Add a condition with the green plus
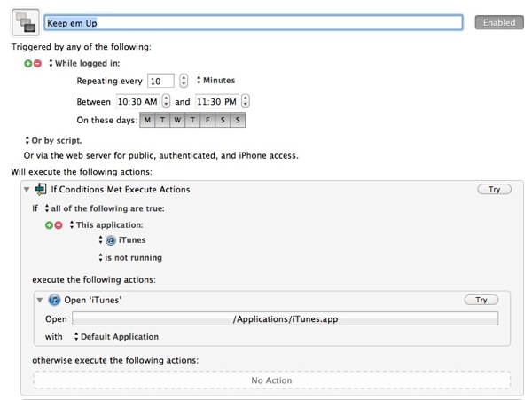This screenshot has width=532, height=400. click(x=49, y=225)
